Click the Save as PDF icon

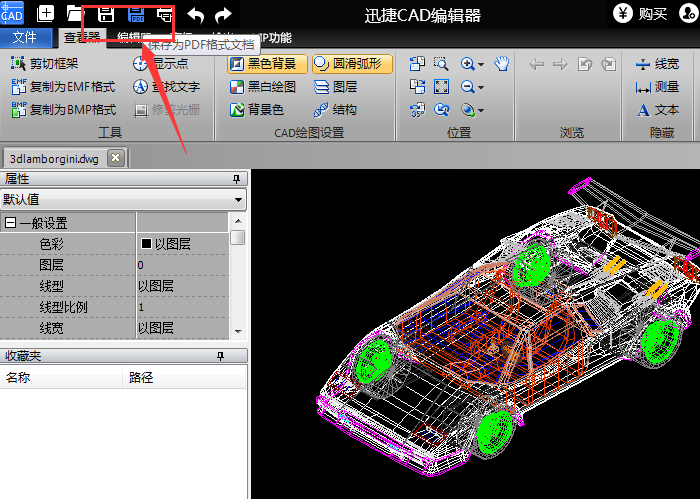[x=135, y=15]
